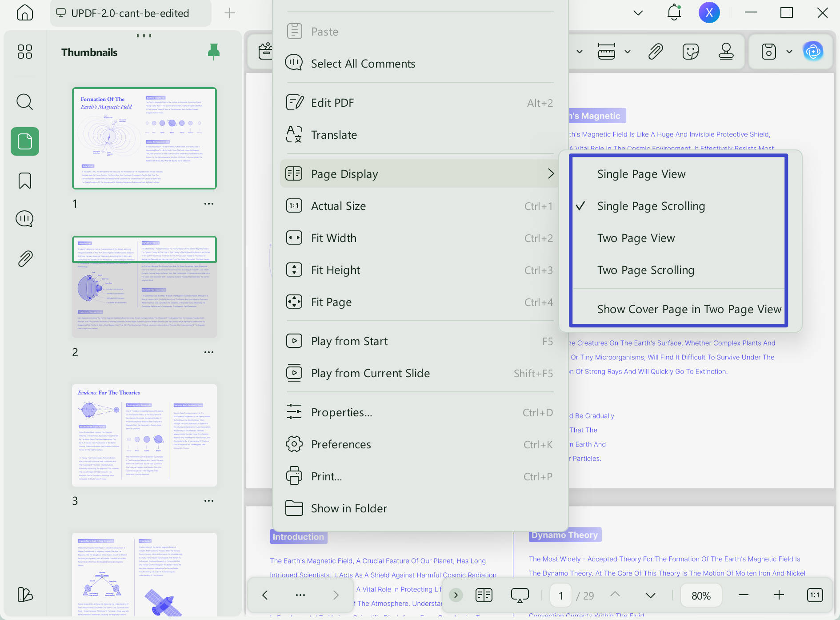Click Play from Start
The width and height of the screenshot is (840, 620).
[420, 341]
